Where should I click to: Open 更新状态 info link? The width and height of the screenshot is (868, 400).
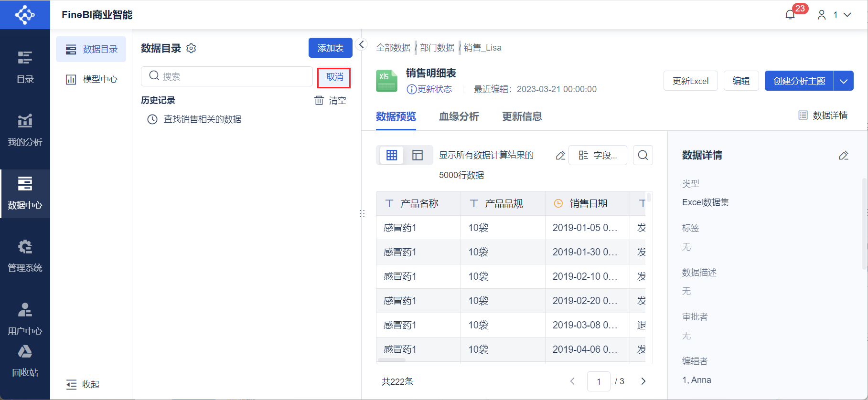[x=429, y=89]
